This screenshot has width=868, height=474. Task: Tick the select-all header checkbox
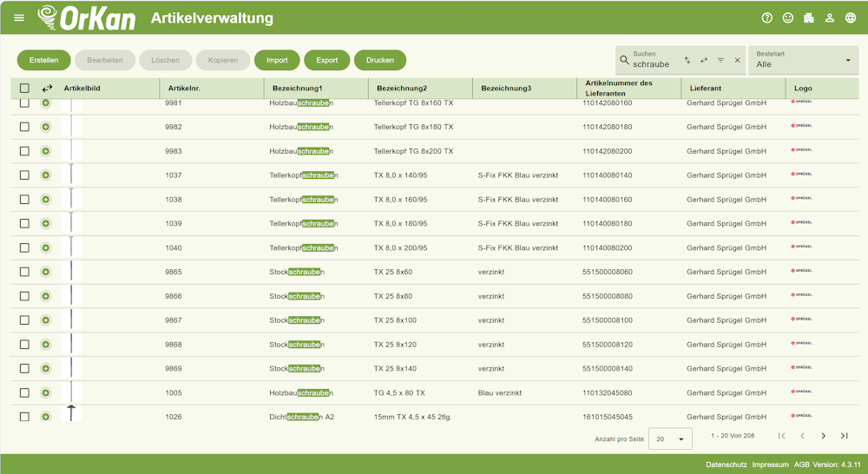[x=24, y=88]
